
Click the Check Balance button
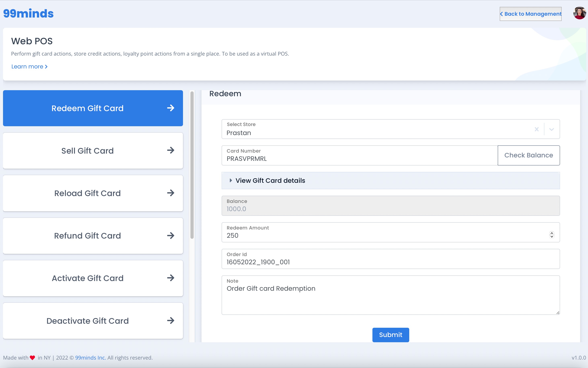tap(528, 155)
